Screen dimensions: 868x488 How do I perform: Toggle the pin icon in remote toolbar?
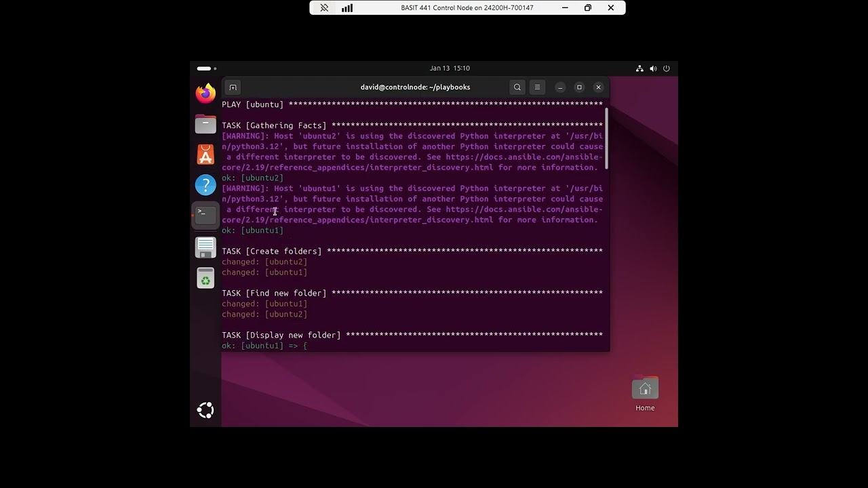point(324,8)
